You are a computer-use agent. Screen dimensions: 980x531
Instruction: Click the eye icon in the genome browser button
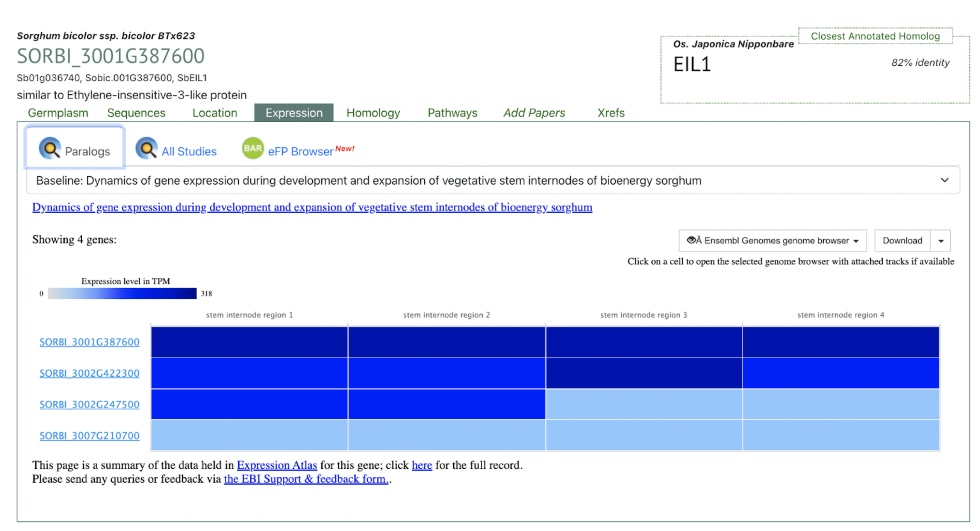tap(691, 240)
